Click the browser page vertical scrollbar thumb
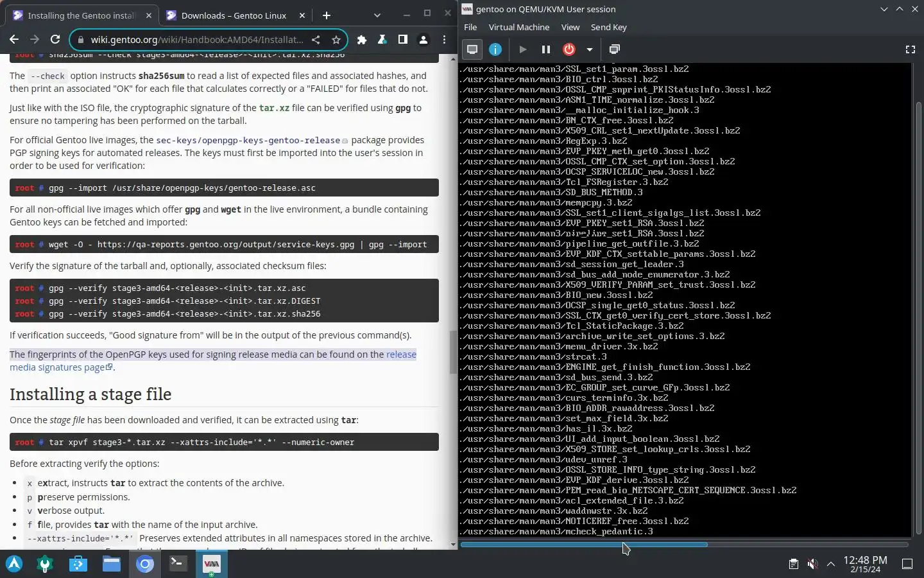Image resolution: width=924 pixels, height=578 pixels. (453, 352)
